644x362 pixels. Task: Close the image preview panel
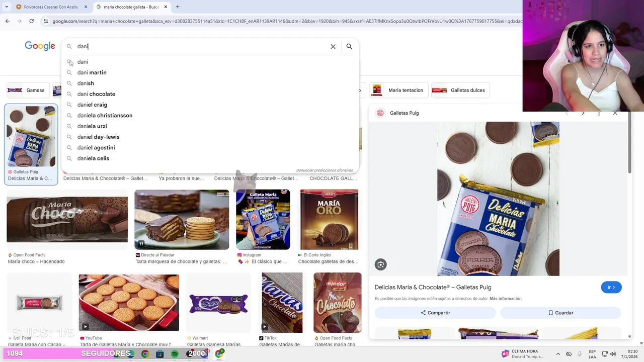pos(615,113)
